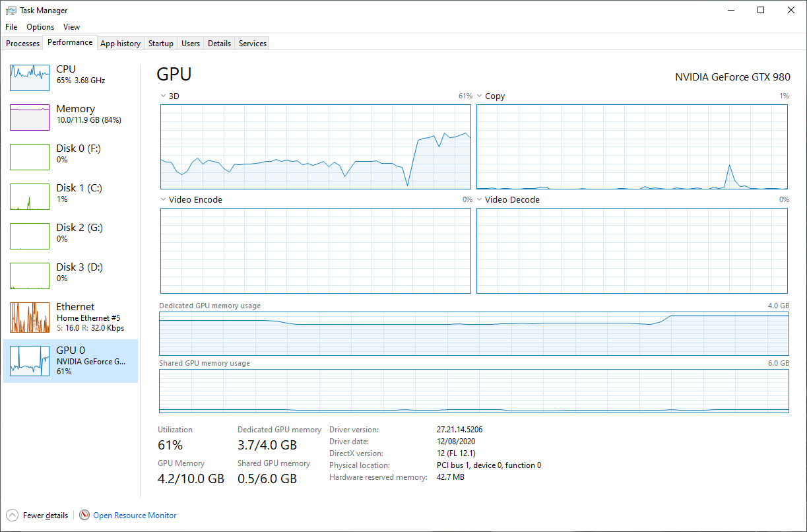
Task: Switch to the Startup tab
Action: (x=160, y=44)
